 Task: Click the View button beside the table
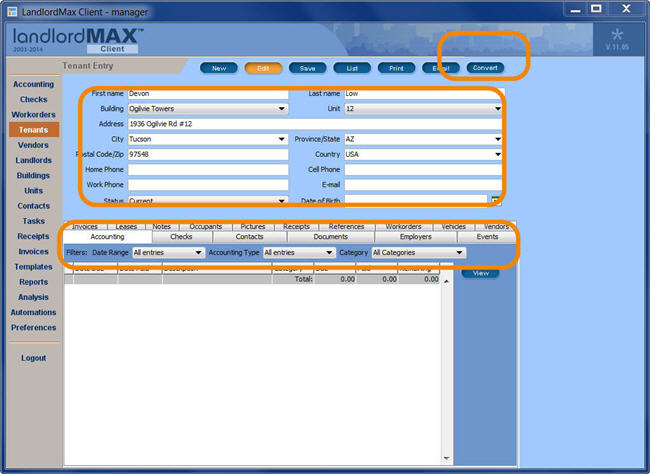pos(481,273)
